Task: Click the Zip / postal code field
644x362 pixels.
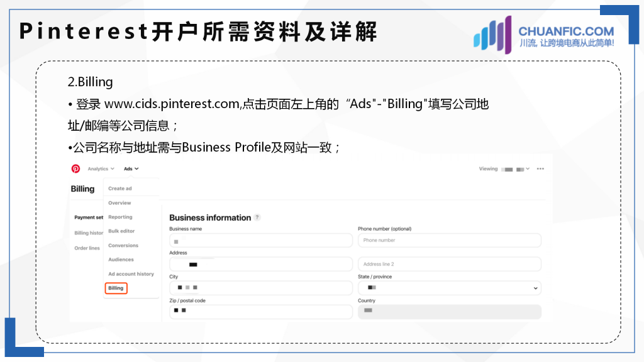Action: point(261,312)
